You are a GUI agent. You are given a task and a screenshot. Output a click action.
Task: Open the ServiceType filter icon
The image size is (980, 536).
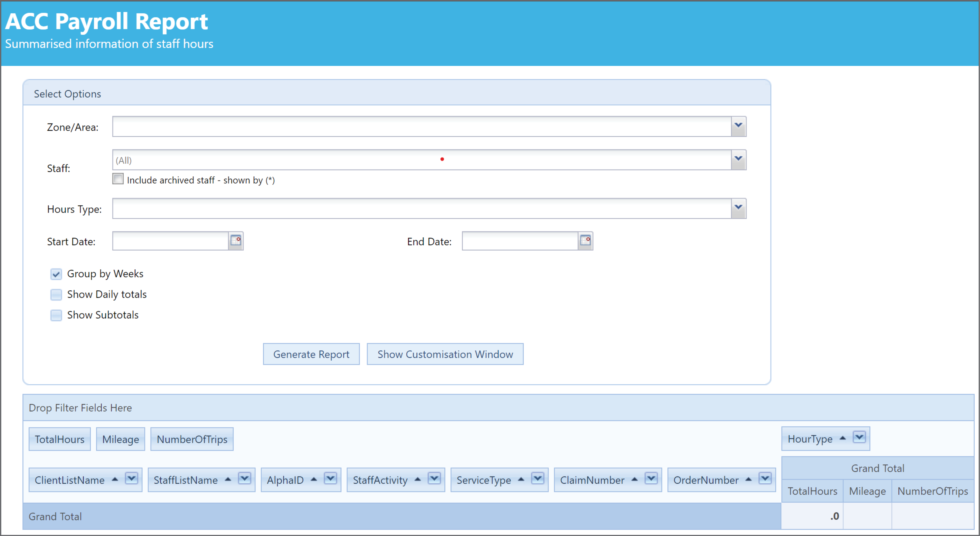pos(537,479)
